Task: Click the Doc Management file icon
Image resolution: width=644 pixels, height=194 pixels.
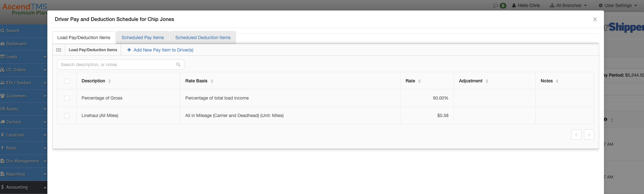Action: tap(3, 161)
